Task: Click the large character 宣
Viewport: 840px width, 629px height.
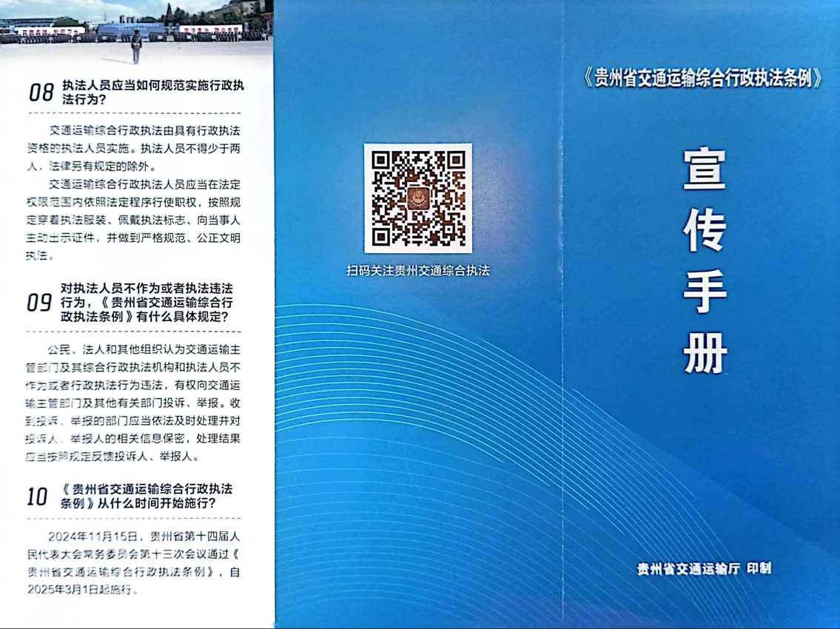Action: pyautogui.click(x=705, y=169)
